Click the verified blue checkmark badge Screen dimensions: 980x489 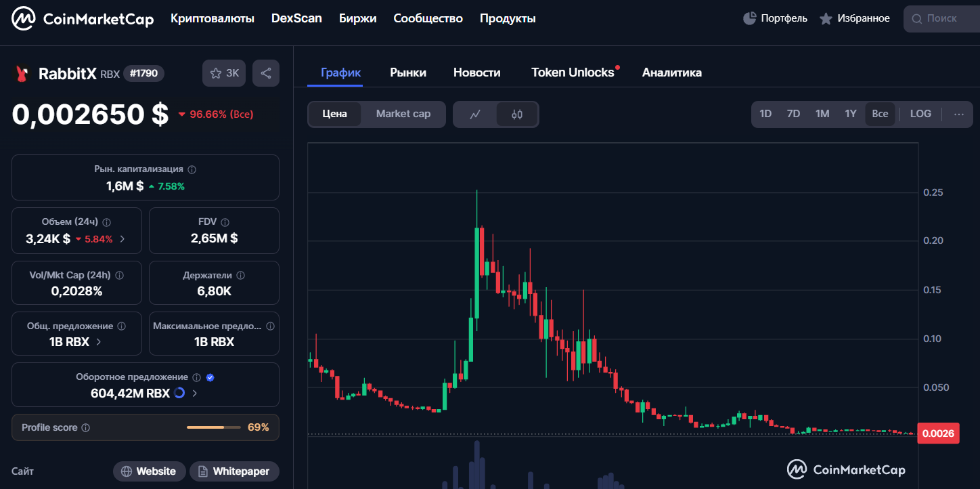210,377
